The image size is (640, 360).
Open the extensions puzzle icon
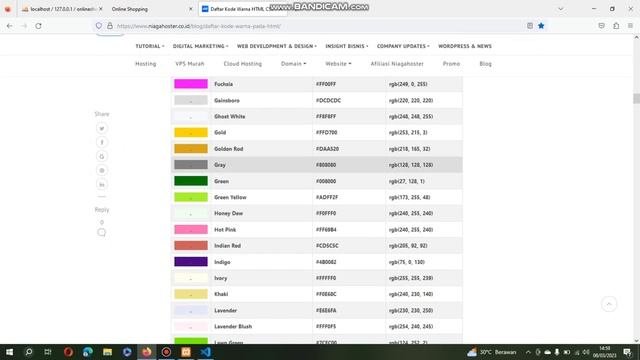tap(616, 26)
